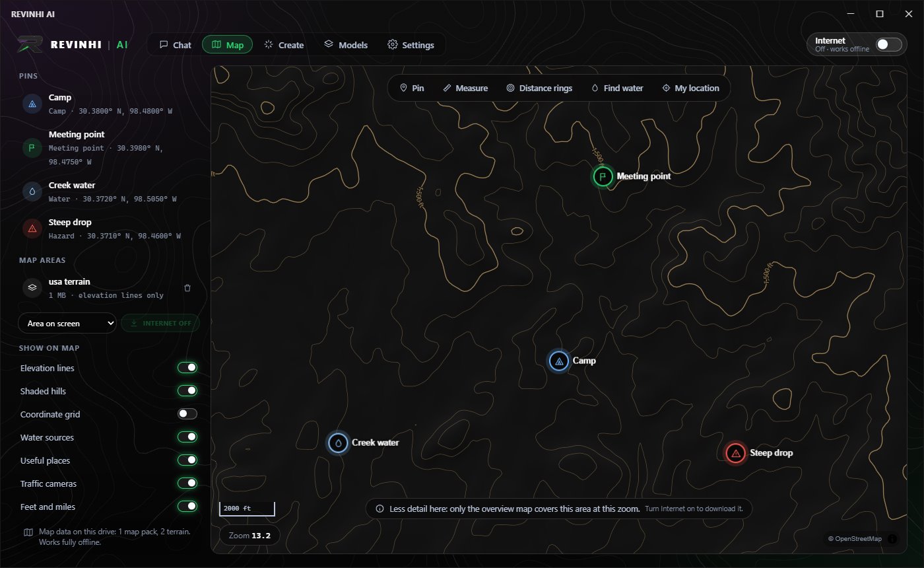The image size is (924, 568).
Task: Click the Camp pin marker on map
Action: coord(559,361)
